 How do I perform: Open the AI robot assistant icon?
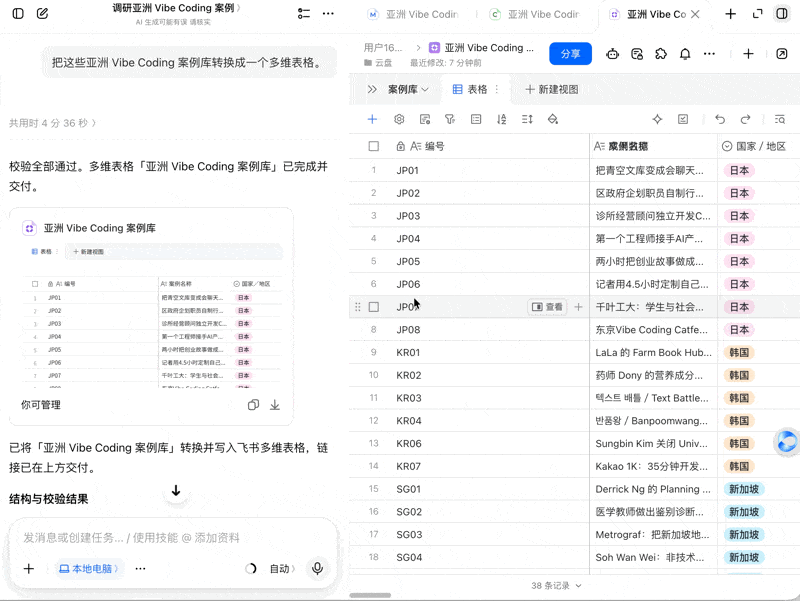pos(613,54)
